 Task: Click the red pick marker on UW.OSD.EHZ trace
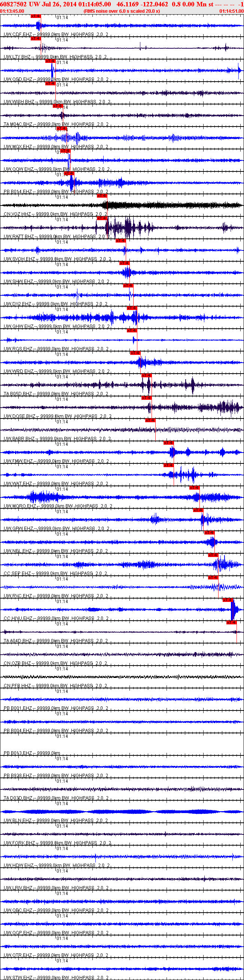[51, 61]
